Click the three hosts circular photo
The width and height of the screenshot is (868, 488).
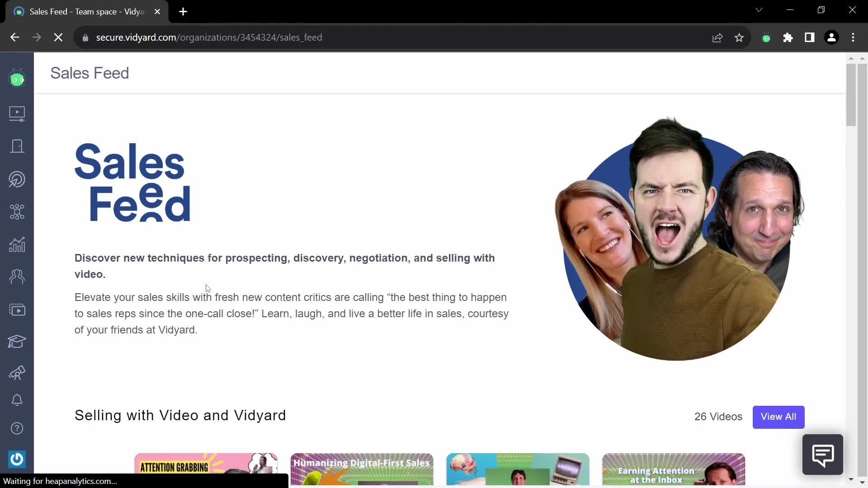pyautogui.click(x=679, y=239)
